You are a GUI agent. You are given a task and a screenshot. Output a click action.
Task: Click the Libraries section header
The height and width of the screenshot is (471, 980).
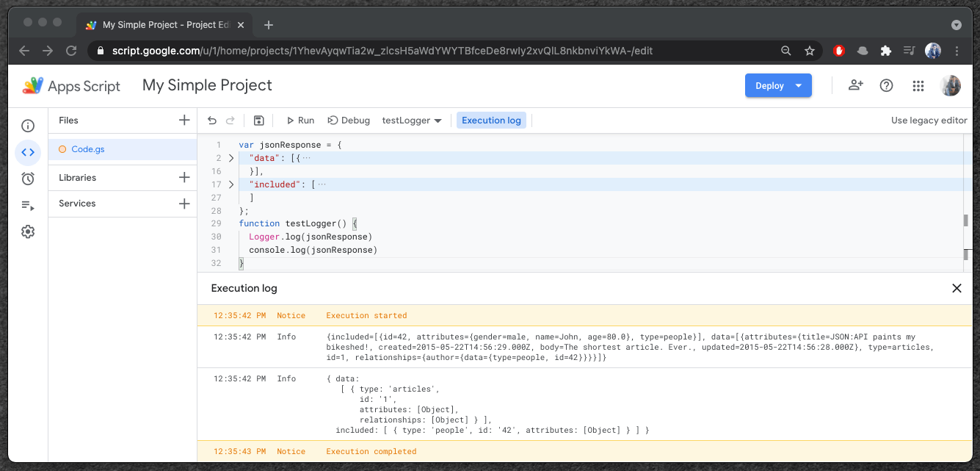77,177
